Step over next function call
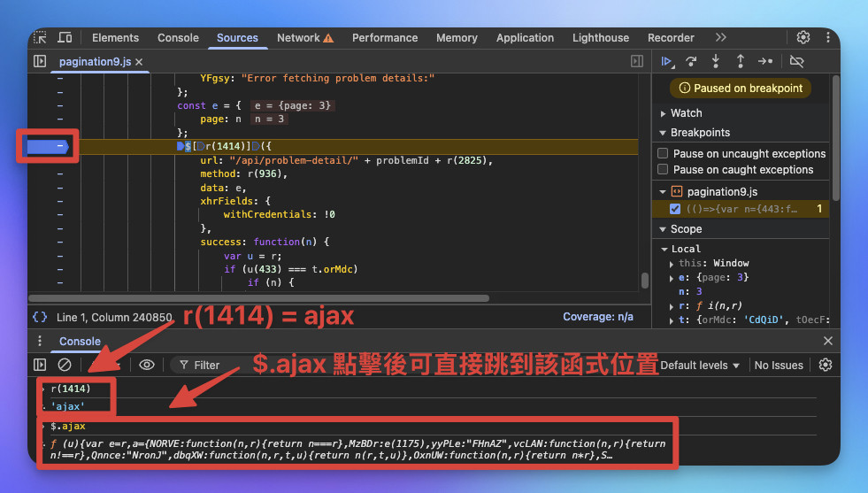Viewport: 868px width, 493px height. tap(691, 61)
